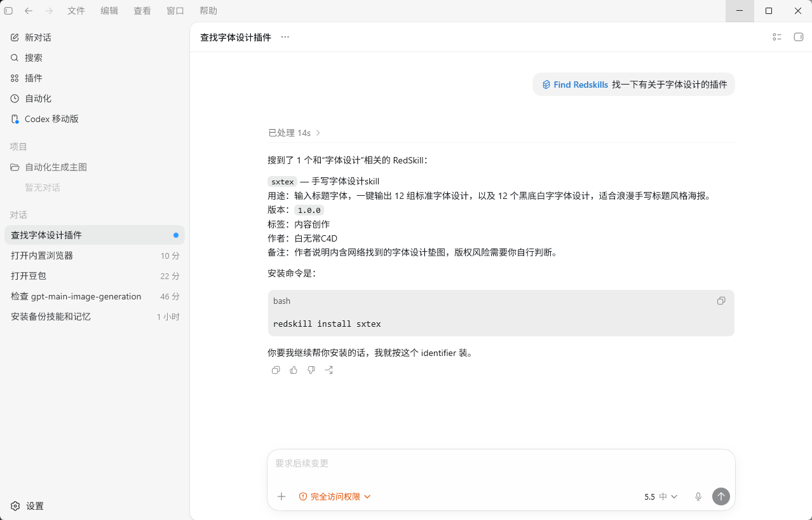812x520 pixels.
Task: Maximize the application window
Action: [x=769, y=11]
